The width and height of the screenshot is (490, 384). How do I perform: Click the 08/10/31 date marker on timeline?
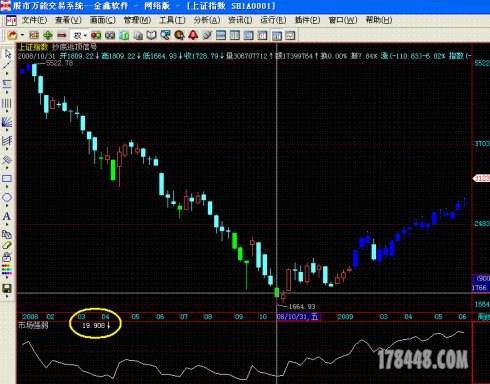tap(298, 316)
